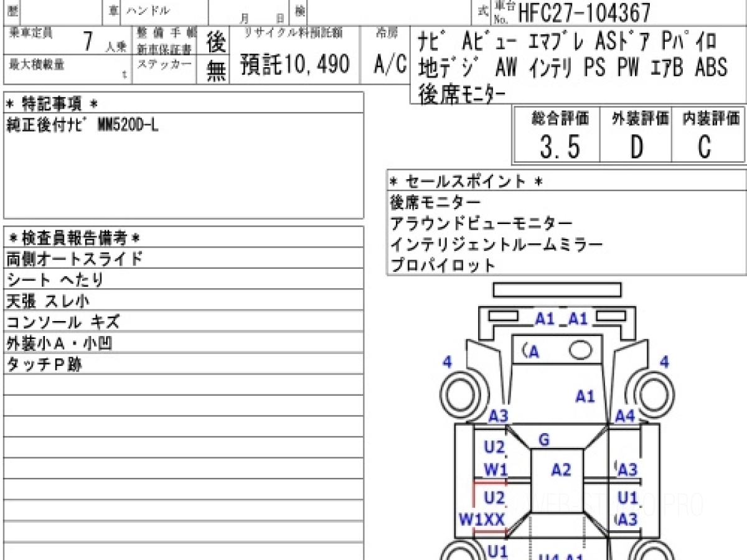Select the seating capacity value 7
747x560 pixels.
88,41
